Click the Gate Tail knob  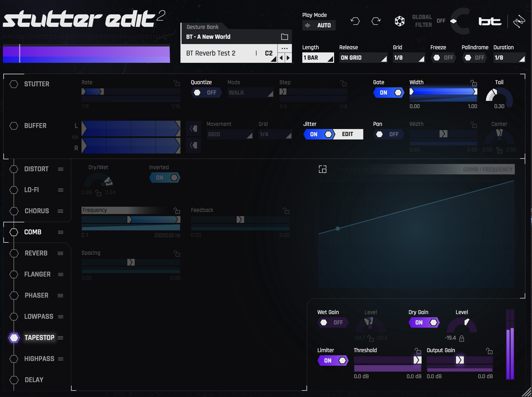coord(499,97)
